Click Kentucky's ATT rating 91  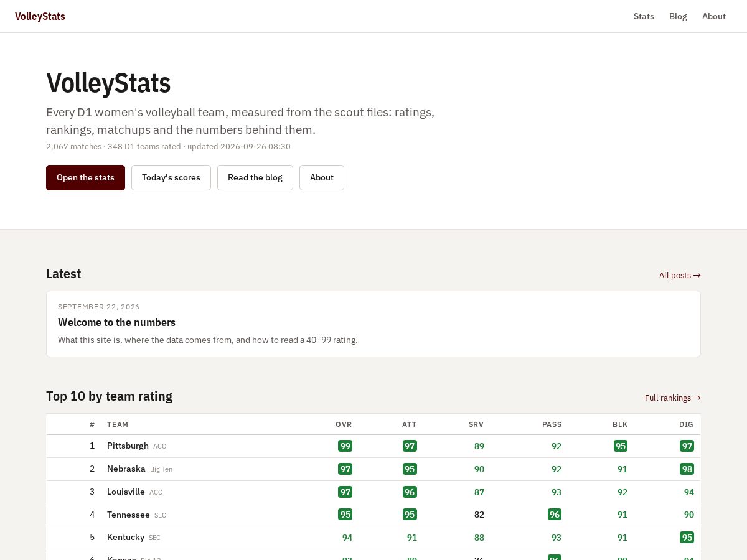412,537
